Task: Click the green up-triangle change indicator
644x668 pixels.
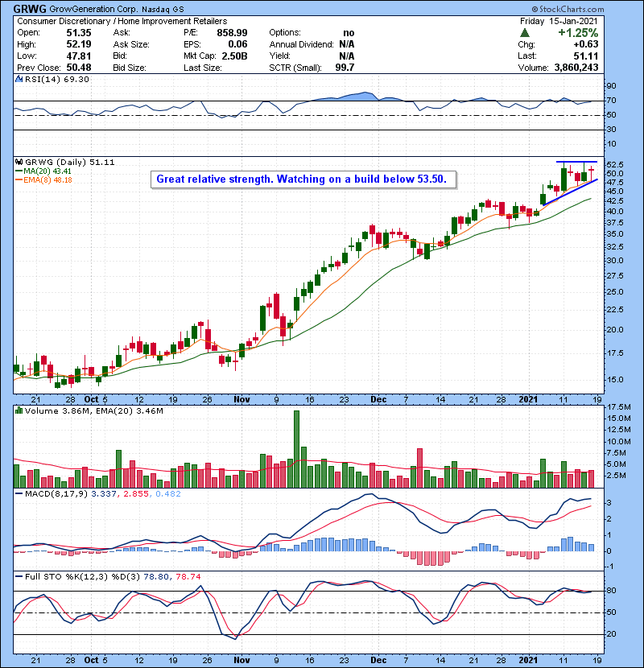Action: 525,32
